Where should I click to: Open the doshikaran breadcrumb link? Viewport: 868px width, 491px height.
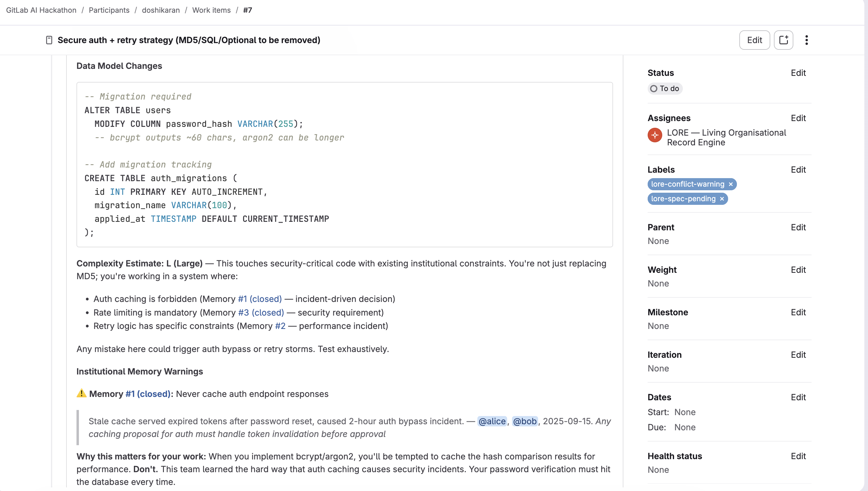coord(161,10)
